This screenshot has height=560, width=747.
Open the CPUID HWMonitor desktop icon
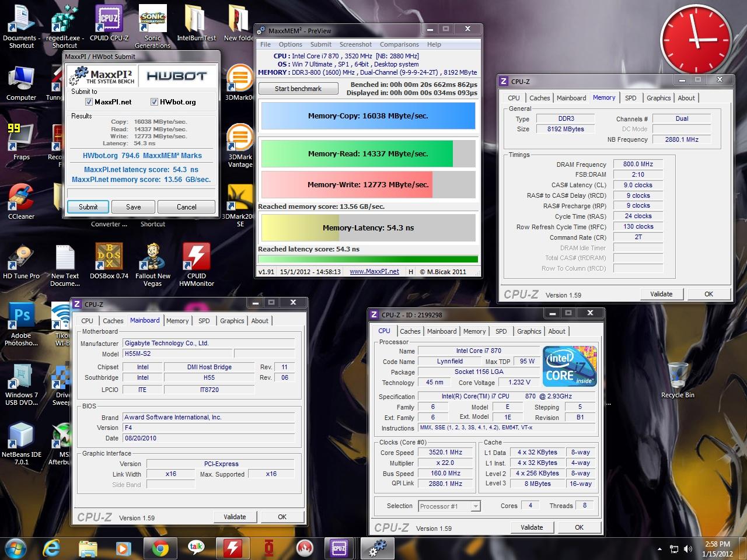pos(197,265)
